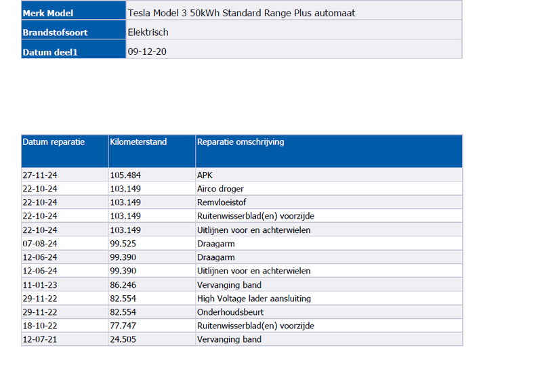Screen dimensions: 542x392
Task: Select the "APK" repair description
Action: (205, 175)
